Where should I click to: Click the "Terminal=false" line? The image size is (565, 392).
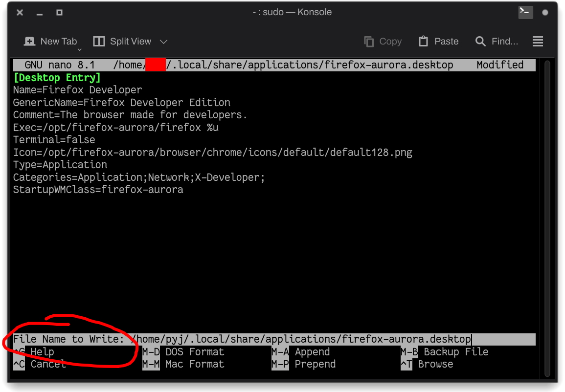pyautogui.click(x=54, y=140)
